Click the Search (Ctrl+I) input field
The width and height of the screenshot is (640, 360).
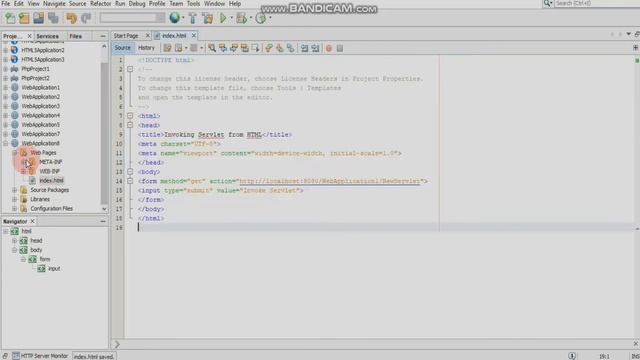[597, 3]
